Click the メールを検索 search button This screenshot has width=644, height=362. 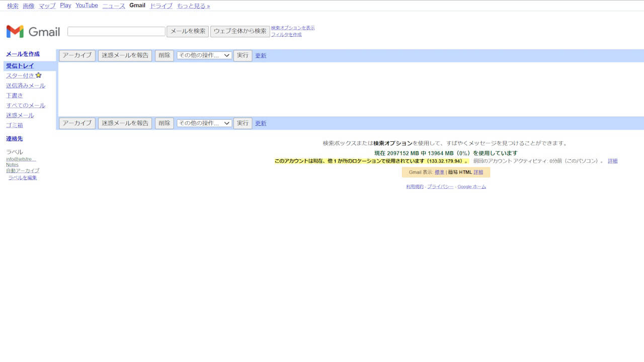(188, 31)
